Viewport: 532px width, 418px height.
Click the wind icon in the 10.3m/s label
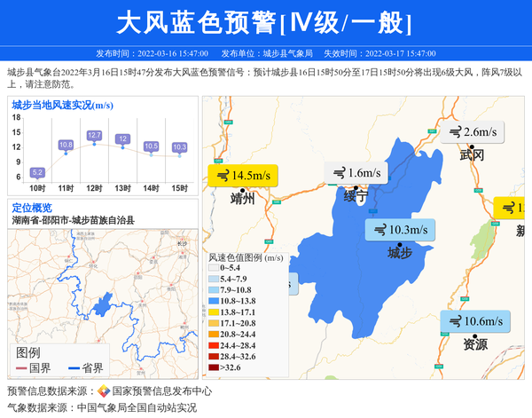pyautogui.click(x=379, y=230)
